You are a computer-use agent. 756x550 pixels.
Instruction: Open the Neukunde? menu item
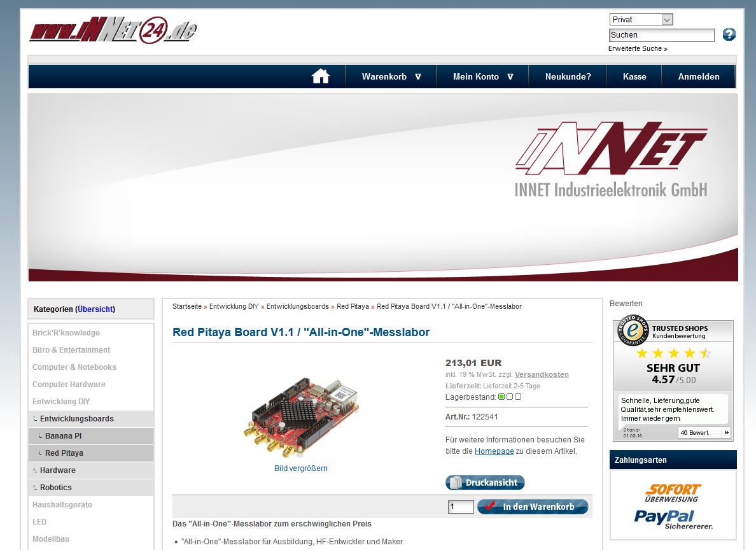(568, 76)
